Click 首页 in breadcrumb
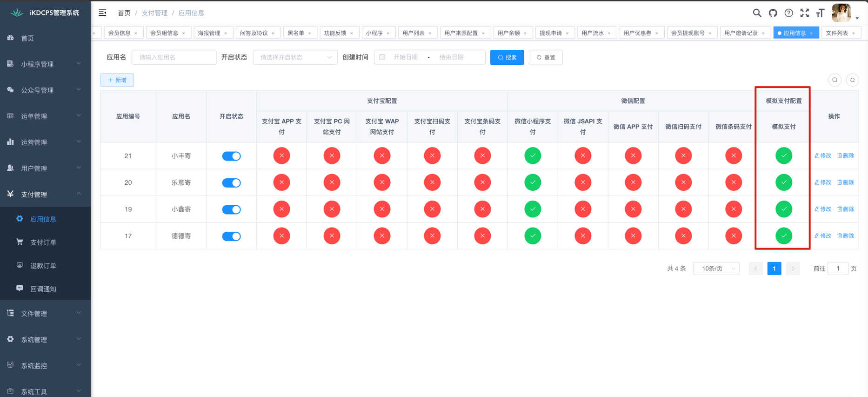This screenshot has width=868, height=397. click(124, 13)
